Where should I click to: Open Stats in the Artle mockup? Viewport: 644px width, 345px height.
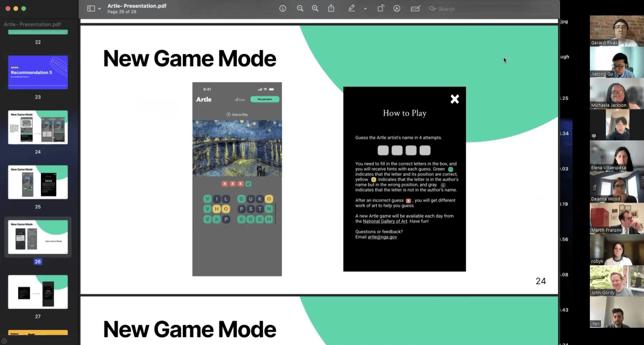pyautogui.click(x=240, y=99)
